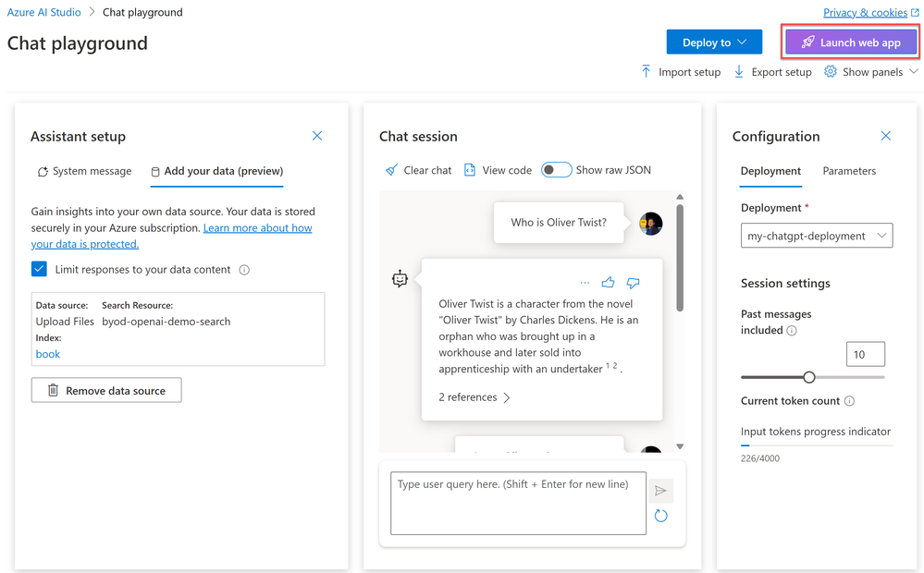Open the Deploy to dropdown
This screenshot has height=573, width=924.
[x=714, y=43]
